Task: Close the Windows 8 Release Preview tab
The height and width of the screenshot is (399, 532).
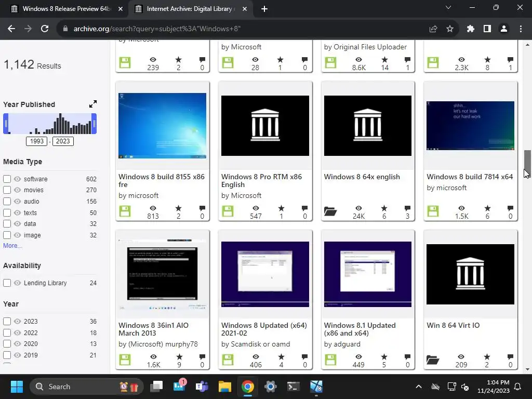Action: [121, 9]
